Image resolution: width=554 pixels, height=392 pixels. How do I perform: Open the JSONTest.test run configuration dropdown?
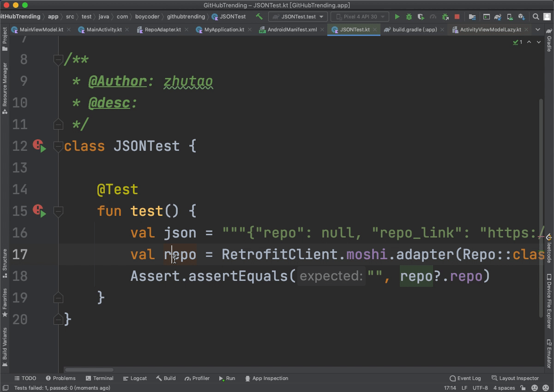298,17
